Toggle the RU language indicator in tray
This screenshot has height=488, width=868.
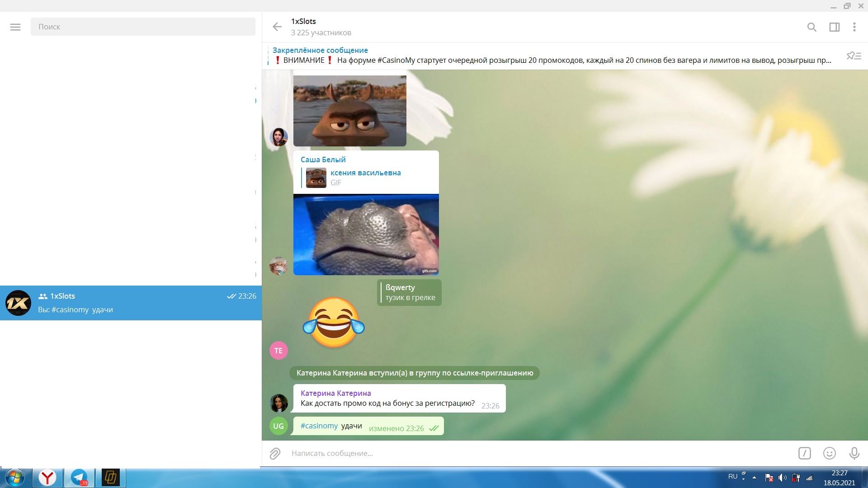(x=732, y=477)
